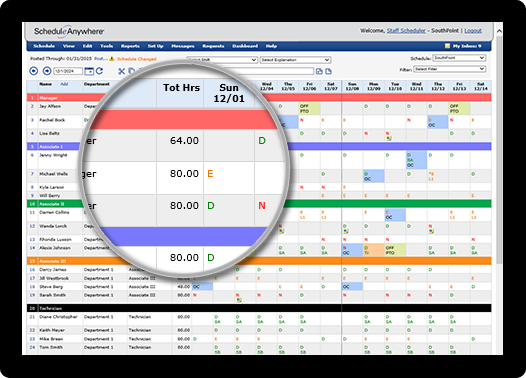The width and height of the screenshot is (526, 378).
Task: Click the previous period arrow icon
Action: pyautogui.click(x=34, y=71)
